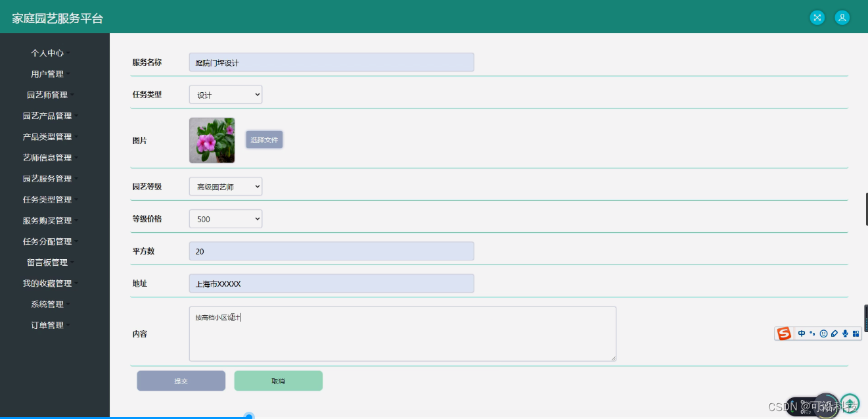Click blue progress slider handle at bottom

coord(249,416)
